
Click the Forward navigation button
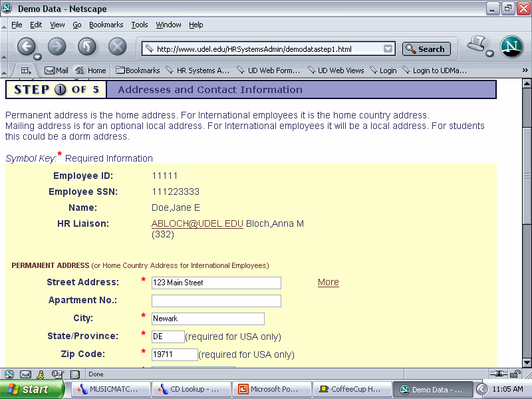57,47
